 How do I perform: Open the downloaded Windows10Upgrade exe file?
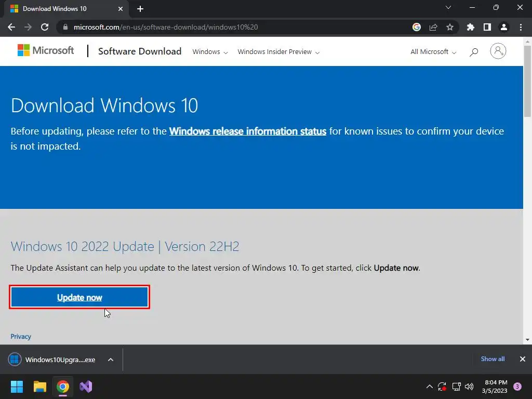(x=52, y=360)
